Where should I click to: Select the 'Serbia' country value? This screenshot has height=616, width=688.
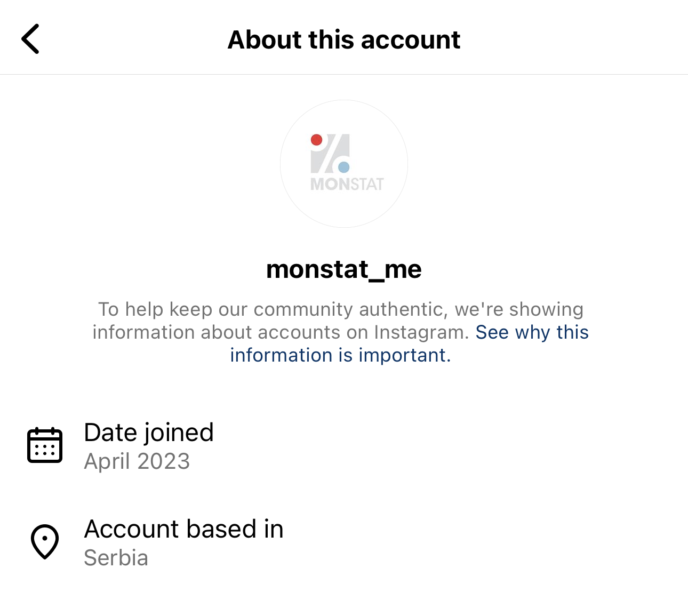click(116, 558)
